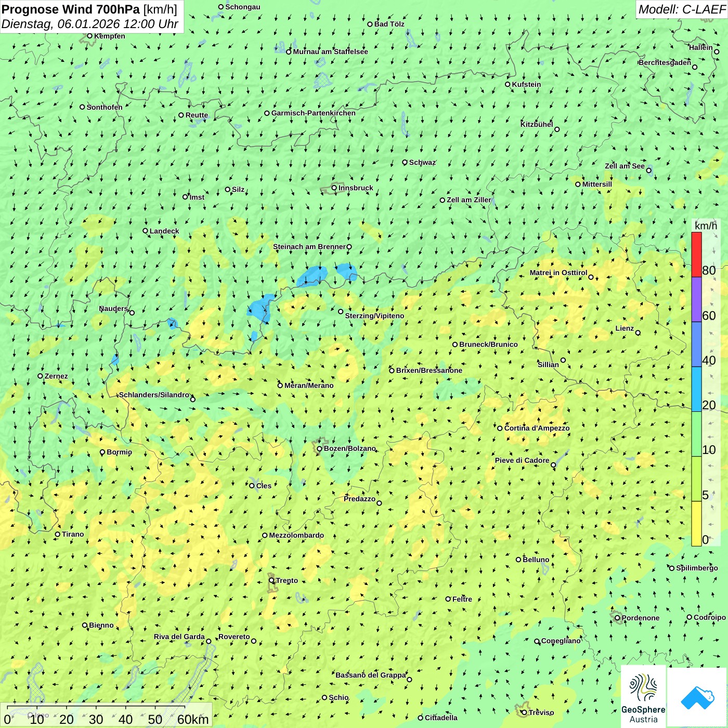Select the red 80 km/h legend color
Image resolution: width=728 pixels, height=728 pixels.
696,254
